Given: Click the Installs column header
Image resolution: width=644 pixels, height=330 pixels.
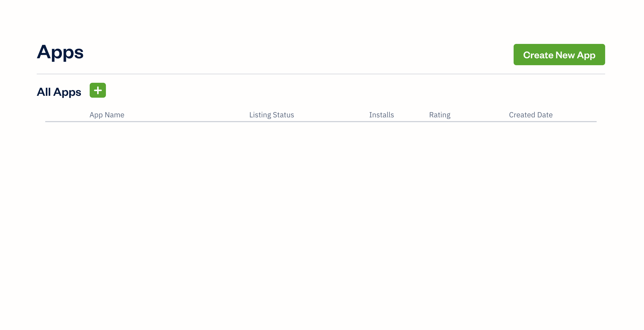Looking at the screenshot, I should (381, 115).
